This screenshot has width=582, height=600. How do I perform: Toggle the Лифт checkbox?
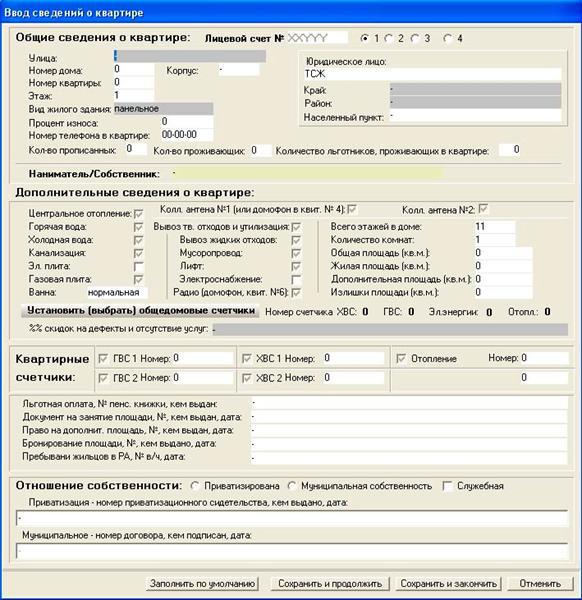[296, 266]
